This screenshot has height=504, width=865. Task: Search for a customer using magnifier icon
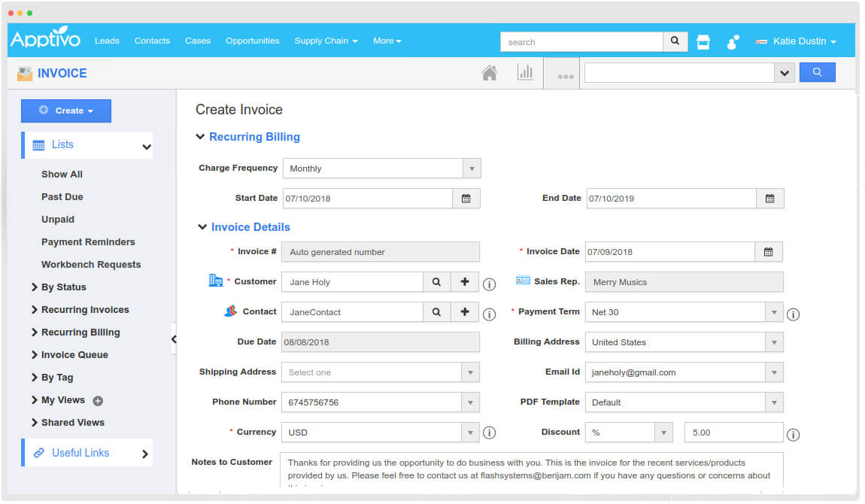point(436,282)
